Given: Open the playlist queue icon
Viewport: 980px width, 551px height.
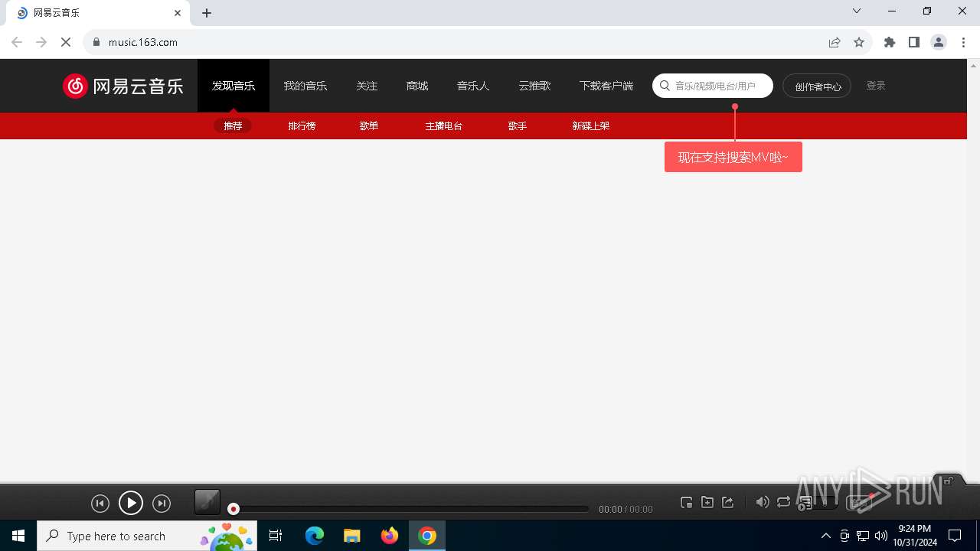Looking at the screenshot, I should click(805, 503).
